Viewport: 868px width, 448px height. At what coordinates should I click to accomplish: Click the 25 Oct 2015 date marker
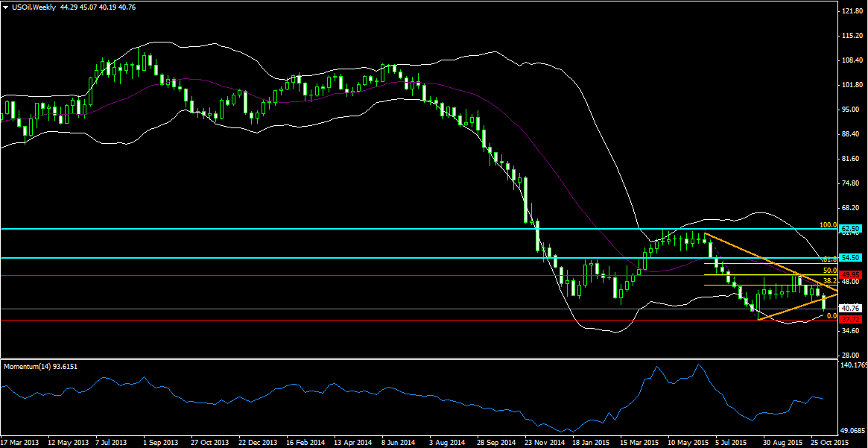[828, 442]
